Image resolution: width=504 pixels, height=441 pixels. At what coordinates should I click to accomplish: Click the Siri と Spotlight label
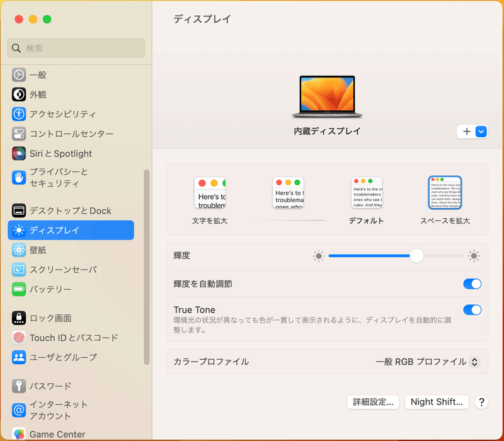(60, 154)
